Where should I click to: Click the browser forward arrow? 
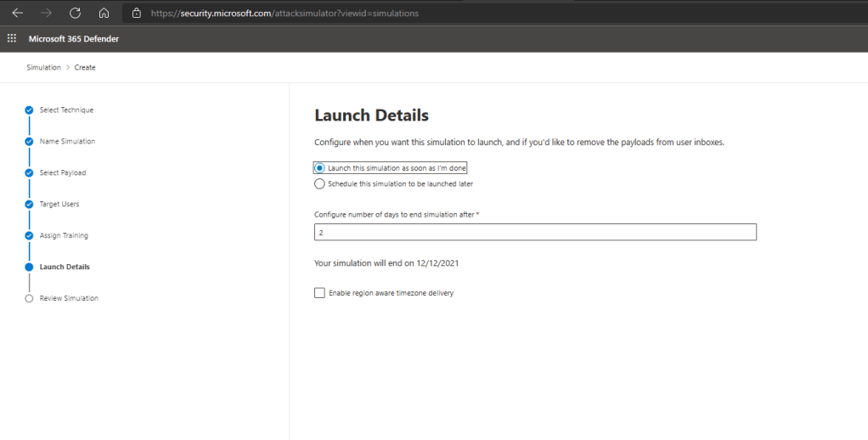tap(46, 14)
